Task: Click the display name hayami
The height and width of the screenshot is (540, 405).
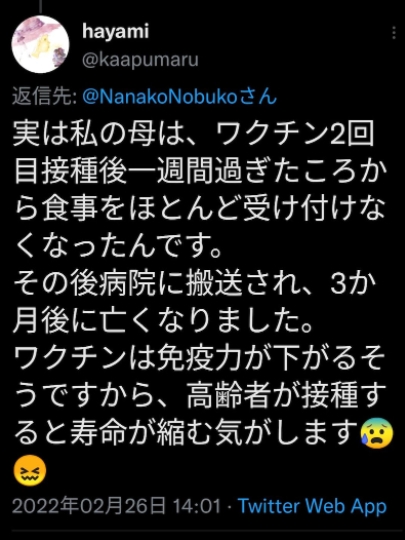Action: tap(115, 32)
